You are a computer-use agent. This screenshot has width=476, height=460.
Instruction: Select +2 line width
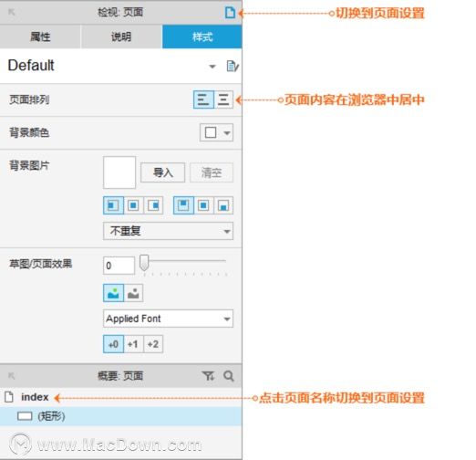[153, 344]
